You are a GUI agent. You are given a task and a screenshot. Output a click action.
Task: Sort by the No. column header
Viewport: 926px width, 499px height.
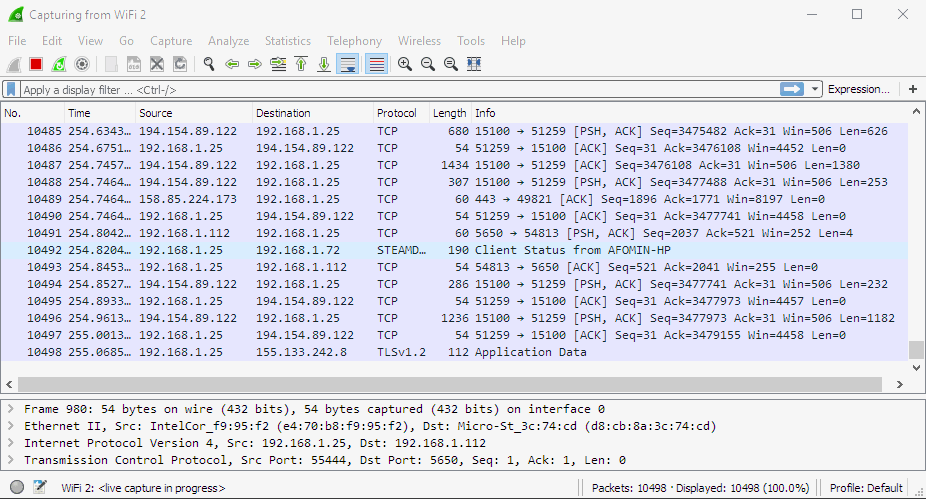(x=32, y=113)
